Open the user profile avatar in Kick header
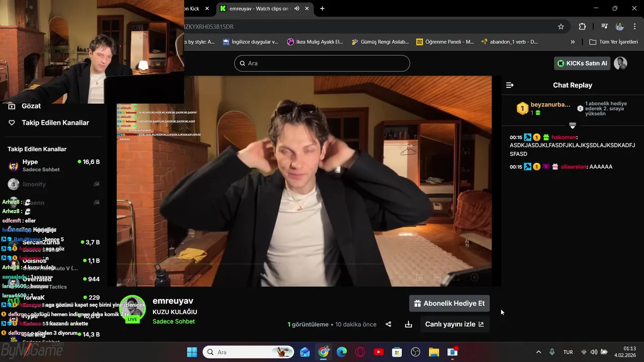This screenshot has width=644, height=362. pos(620,63)
